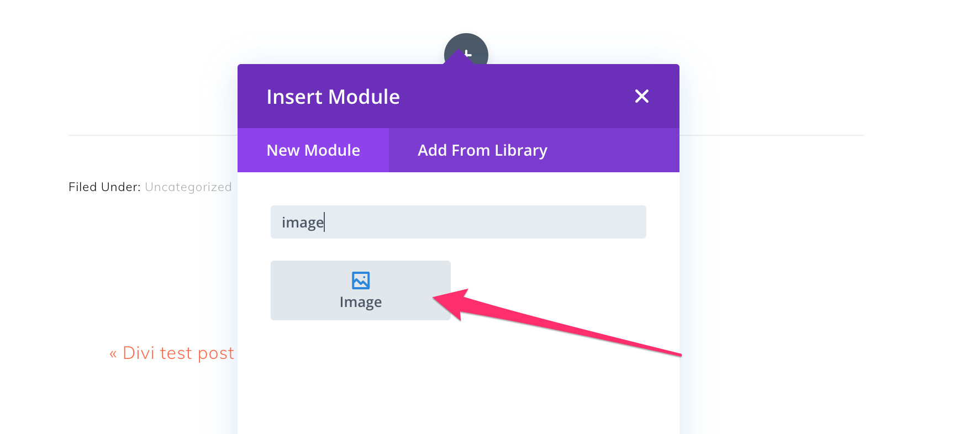Click the purple pointer triangle atop the dialog
The width and height of the screenshot is (980, 434).
(x=459, y=57)
